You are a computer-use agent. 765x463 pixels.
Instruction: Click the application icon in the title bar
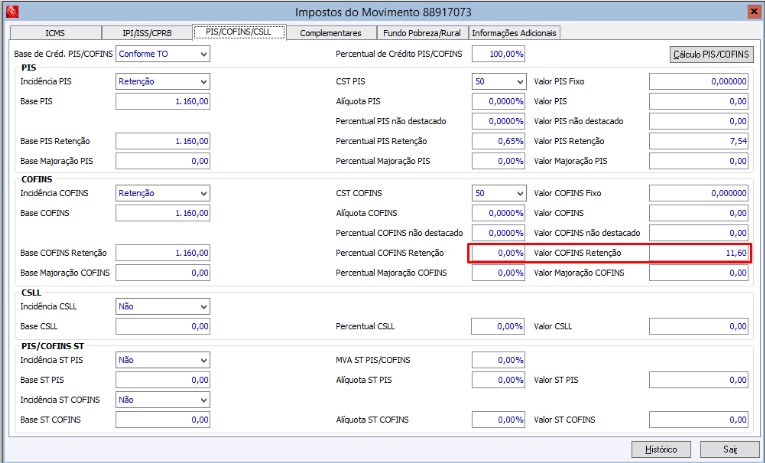[x=13, y=11]
